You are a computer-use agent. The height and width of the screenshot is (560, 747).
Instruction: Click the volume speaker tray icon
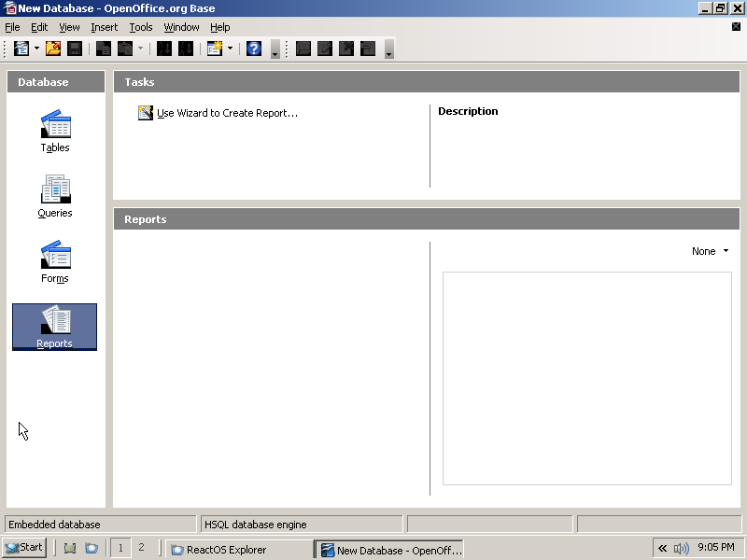(682, 549)
